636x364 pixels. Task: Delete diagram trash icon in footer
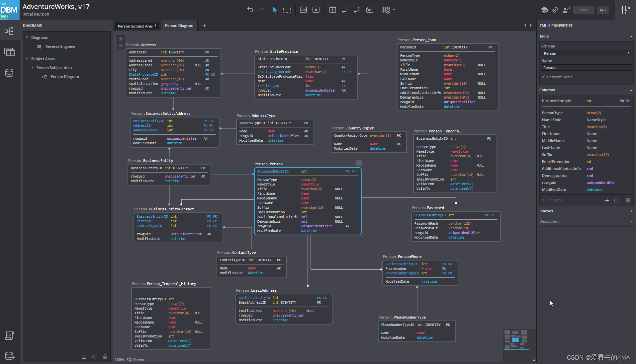[x=105, y=357]
